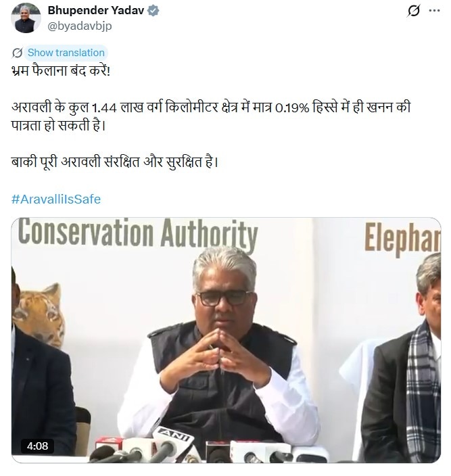Image resolution: width=451 pixels, height=476 pixels.
Task: Click the sentence बाकी पूरी अरावली संरक्षित
Action: 115,162
